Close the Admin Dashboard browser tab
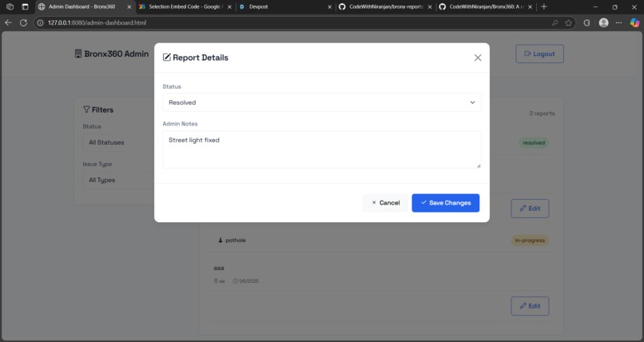The image size is (644, 342). click(129, 7)
